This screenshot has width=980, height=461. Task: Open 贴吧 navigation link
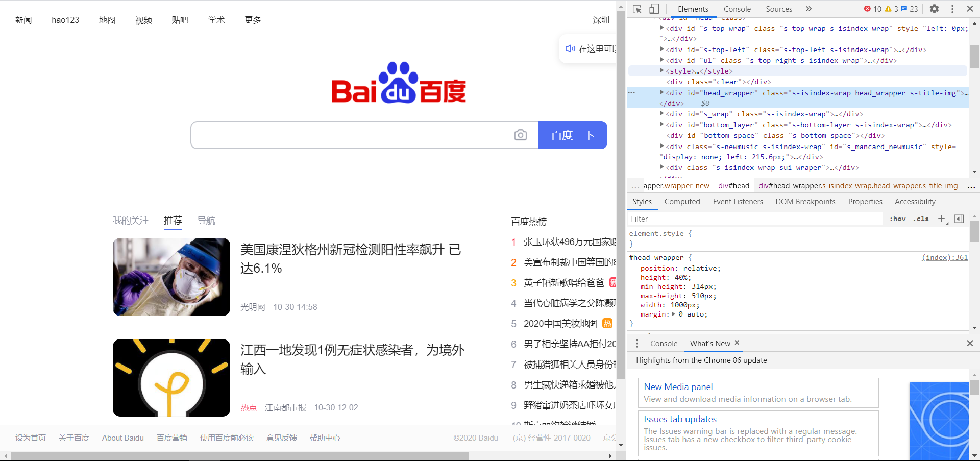pos(180,20)
